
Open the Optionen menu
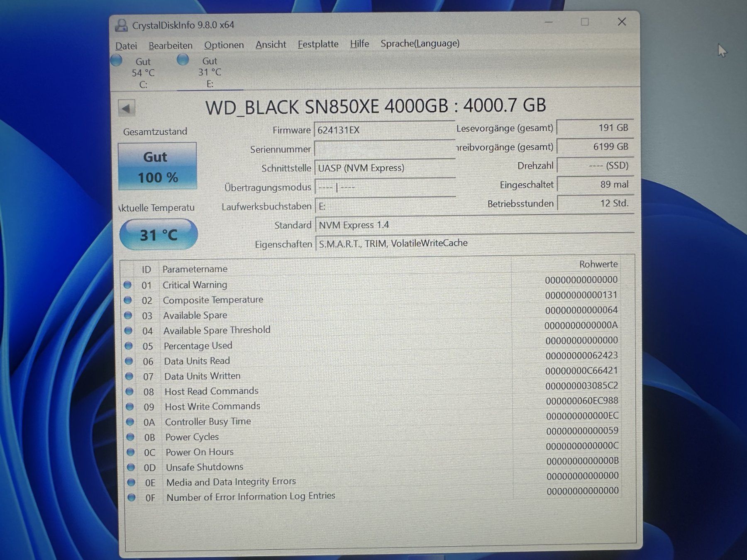[224, 45]
